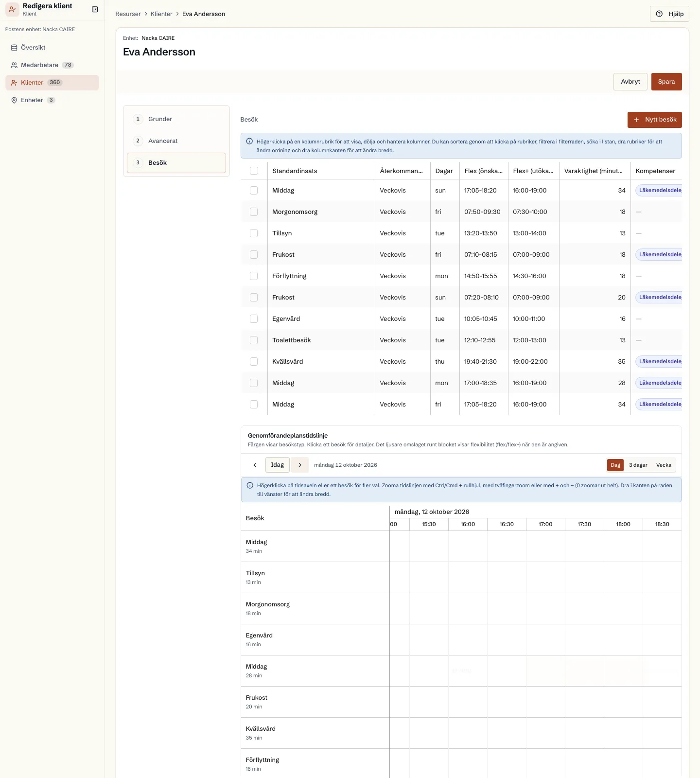The image size is (700, 778).
Task: Click the Avbryt button
Action: coord(630,82)
